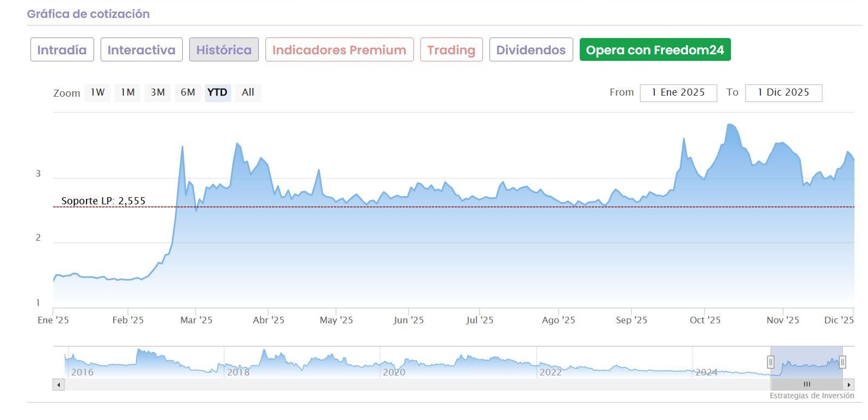Click the Soporte LP: 2,555 label

click(x=103, y=201)
